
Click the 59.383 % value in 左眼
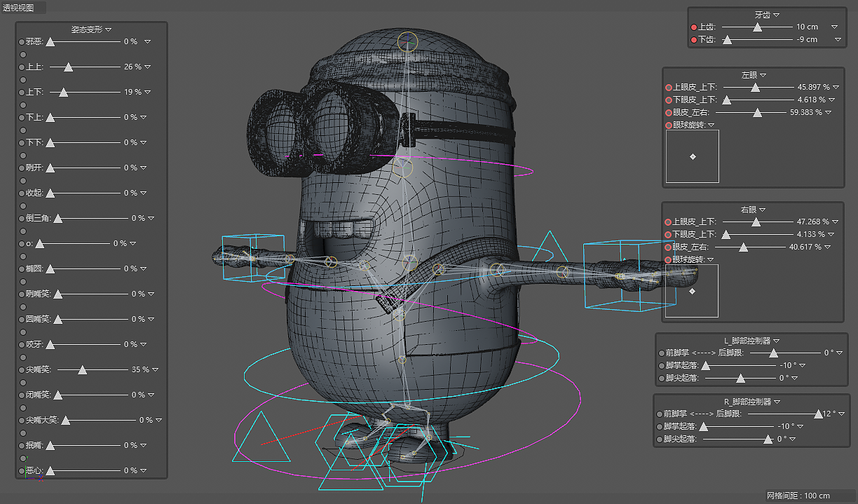[x=806, y=112]
